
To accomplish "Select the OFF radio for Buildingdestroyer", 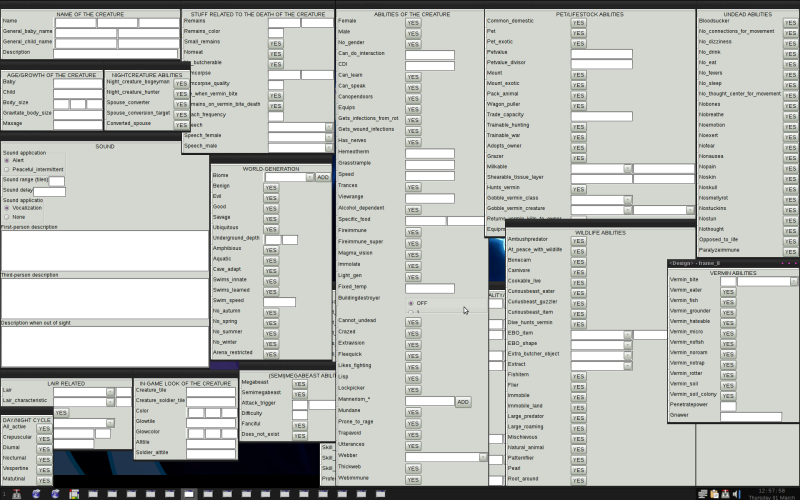I will point(411,303).
